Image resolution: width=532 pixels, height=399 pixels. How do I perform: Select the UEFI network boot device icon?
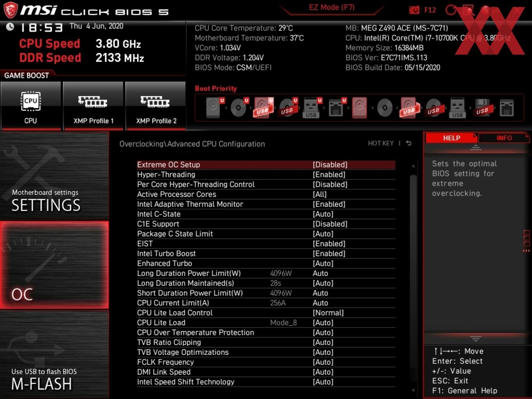coord(336,108)
